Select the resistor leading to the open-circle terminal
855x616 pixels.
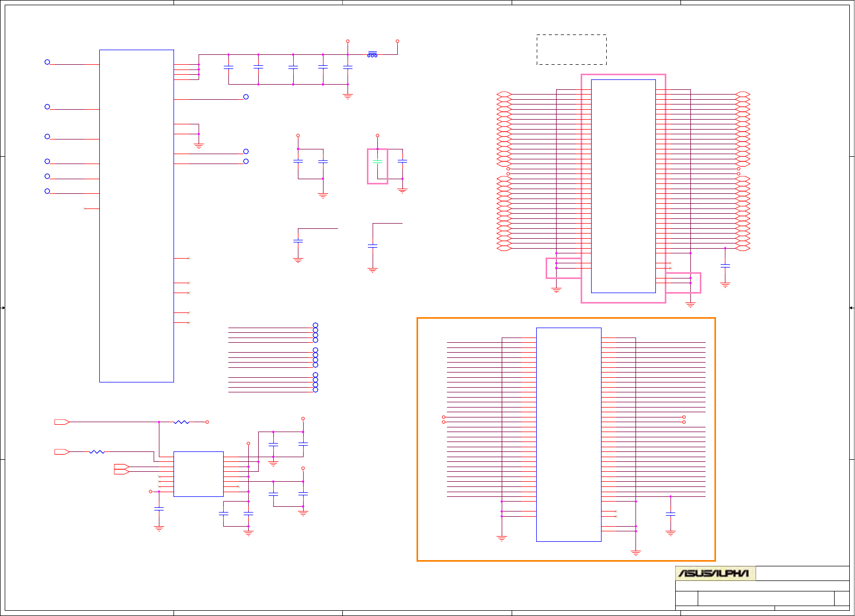pos(181,422)
